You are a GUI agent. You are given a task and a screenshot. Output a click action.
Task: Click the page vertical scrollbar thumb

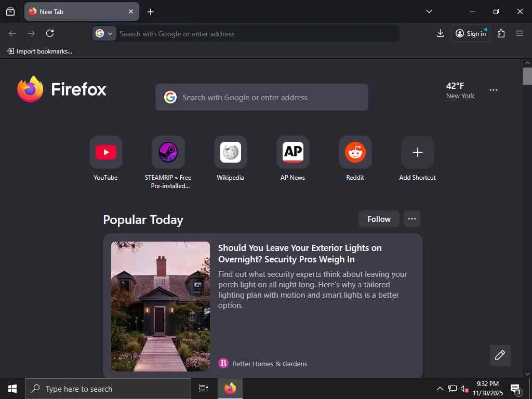pyautogui.click(x=527, y=76)
